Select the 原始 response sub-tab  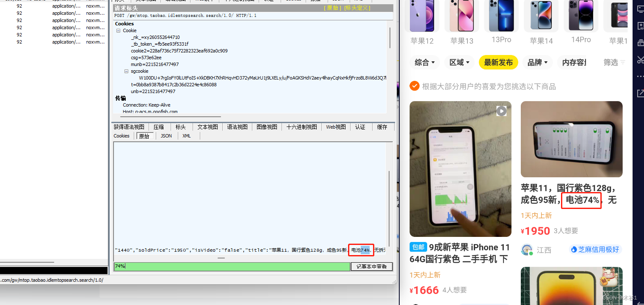144,136
